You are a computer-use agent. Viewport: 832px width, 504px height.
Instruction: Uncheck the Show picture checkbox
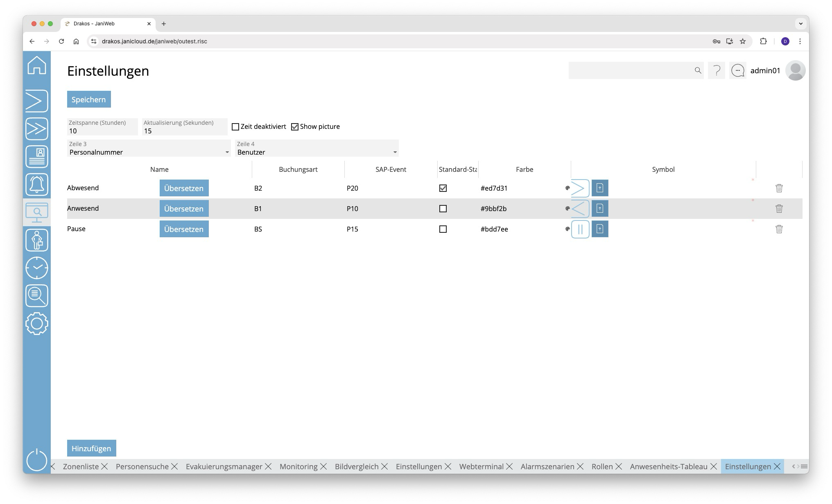pos(295,127)
